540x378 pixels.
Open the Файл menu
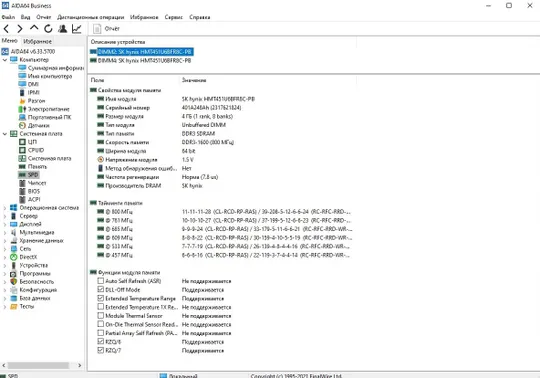tap(8, 17)
